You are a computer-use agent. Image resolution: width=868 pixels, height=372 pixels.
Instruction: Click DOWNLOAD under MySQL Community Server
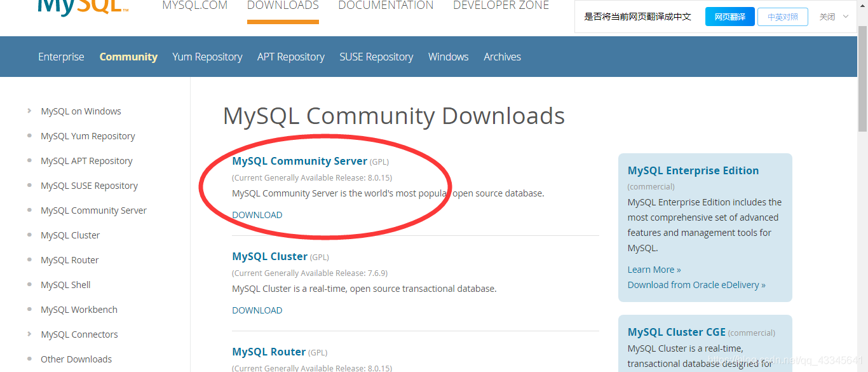[257, 215]
